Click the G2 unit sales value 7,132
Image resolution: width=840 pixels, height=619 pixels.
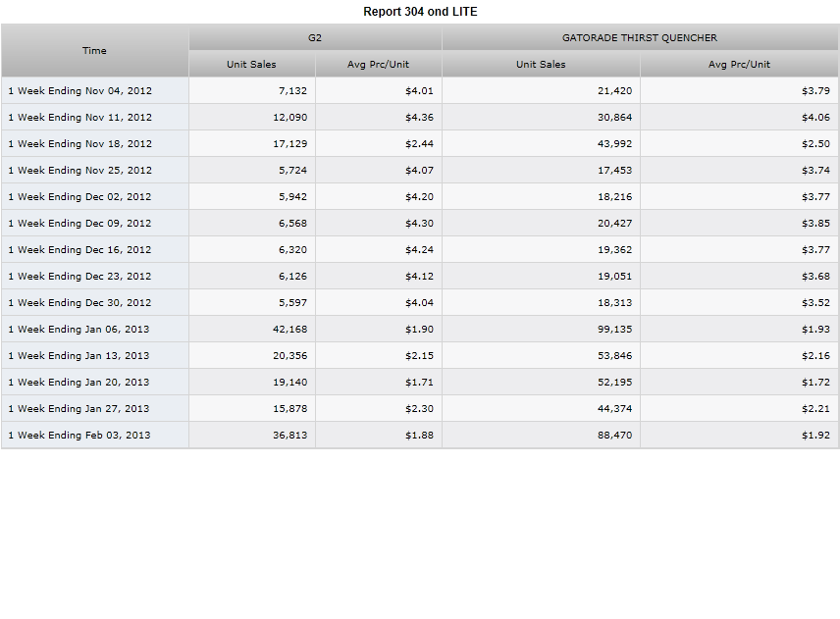[x=292, y=90]
